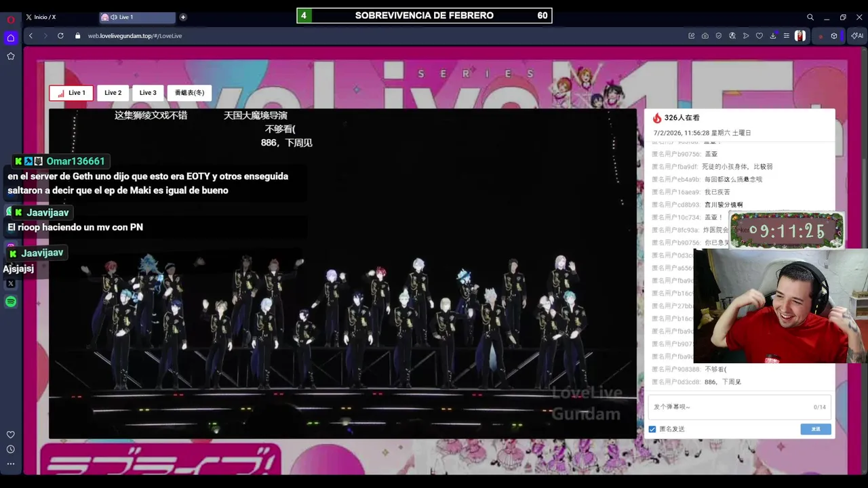Go forward with the forward arrow
Image resolution: width=868 pixels, height=488 pixels.
click(45, 36)
